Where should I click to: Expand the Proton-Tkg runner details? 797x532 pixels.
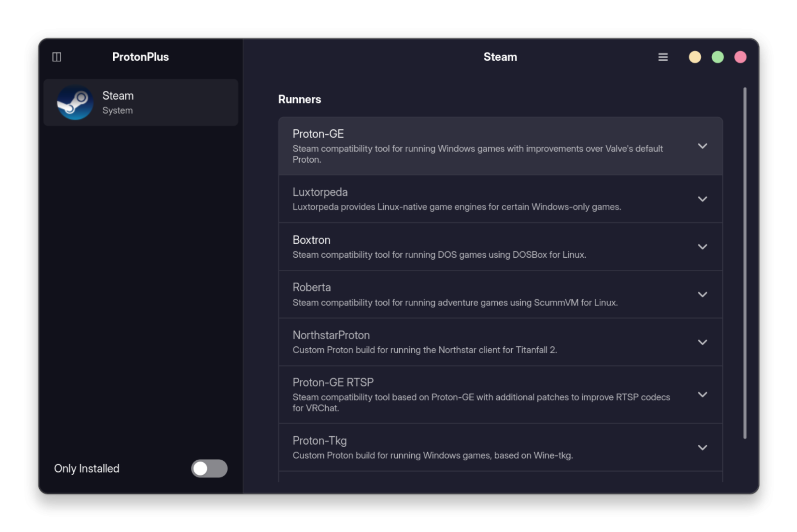pyautogui.click(x=703, y=448)
